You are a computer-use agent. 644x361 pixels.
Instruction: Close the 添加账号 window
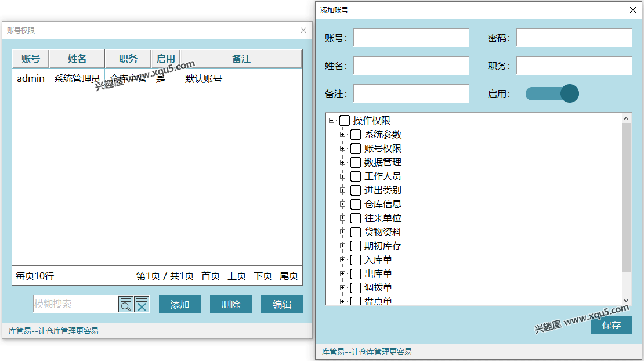633,10
